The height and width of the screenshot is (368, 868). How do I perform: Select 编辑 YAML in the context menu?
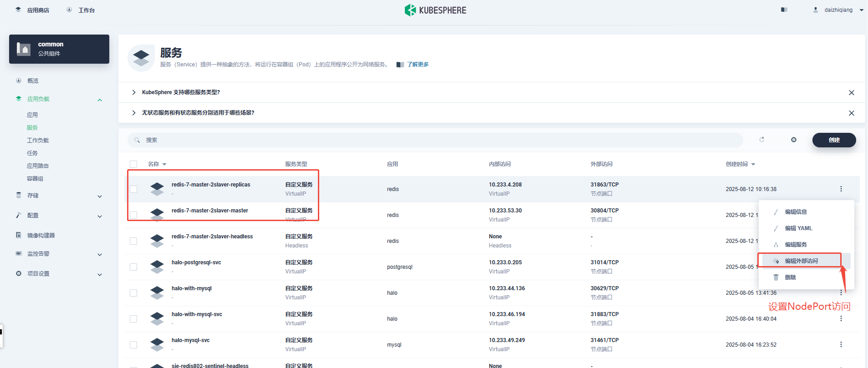coord(798,228)
